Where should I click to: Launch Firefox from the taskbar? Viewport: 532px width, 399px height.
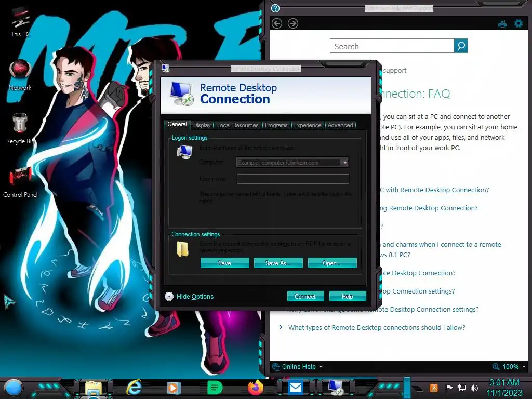pos(256,388)
